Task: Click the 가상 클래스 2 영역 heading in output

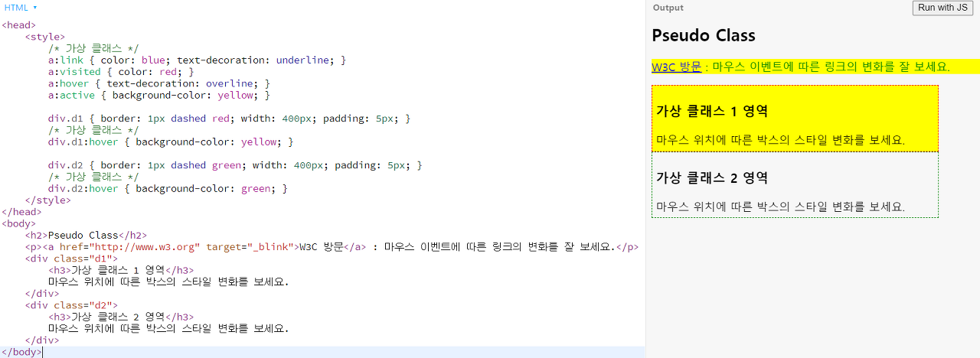Action: (712, 177)
